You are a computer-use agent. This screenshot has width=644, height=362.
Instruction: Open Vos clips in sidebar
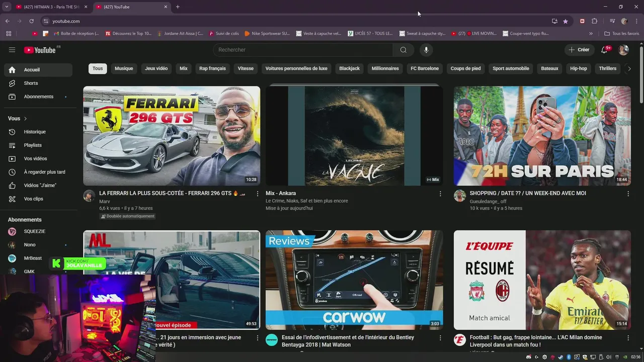pyautogui.click(x=38, y=199)
